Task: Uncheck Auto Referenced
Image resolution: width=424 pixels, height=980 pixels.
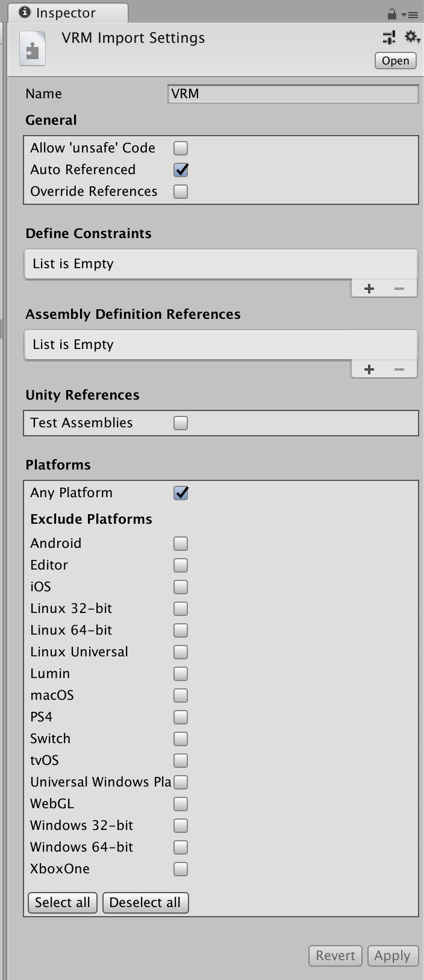Action: click(x=181, y=169)
